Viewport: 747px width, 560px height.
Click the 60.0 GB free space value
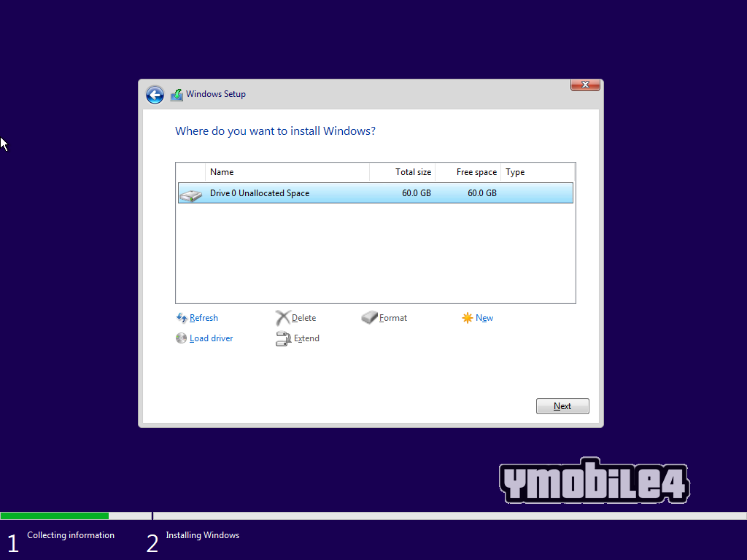(x=482, y=192)
